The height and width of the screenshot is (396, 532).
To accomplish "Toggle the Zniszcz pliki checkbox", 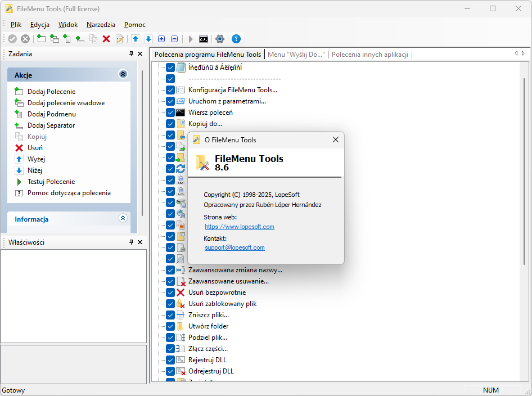I will [x=170, y=315].
